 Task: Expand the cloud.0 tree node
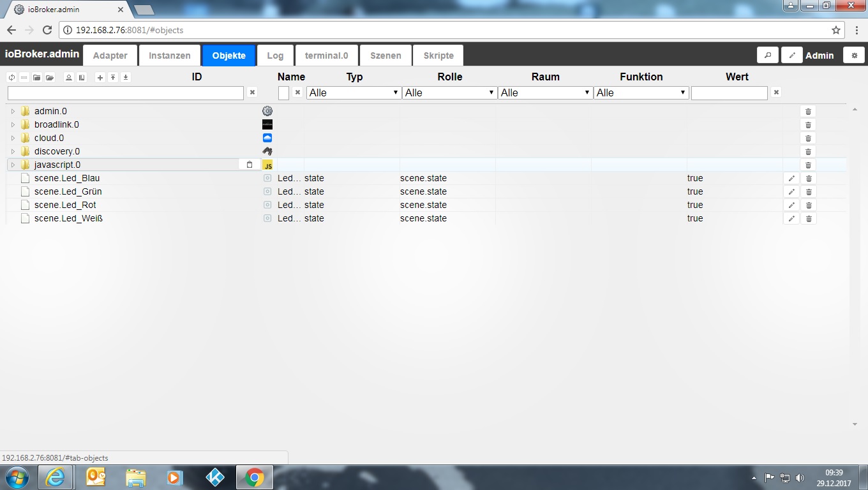[x=12, y=138]
